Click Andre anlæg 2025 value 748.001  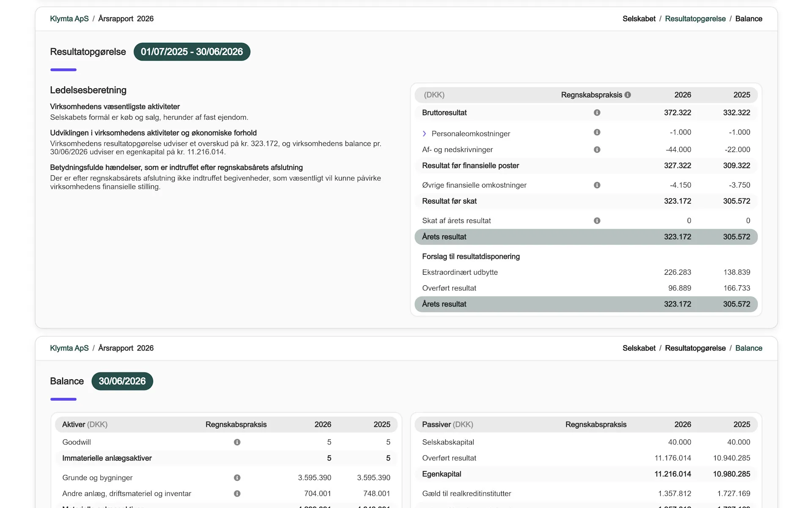tap(376, 494)
